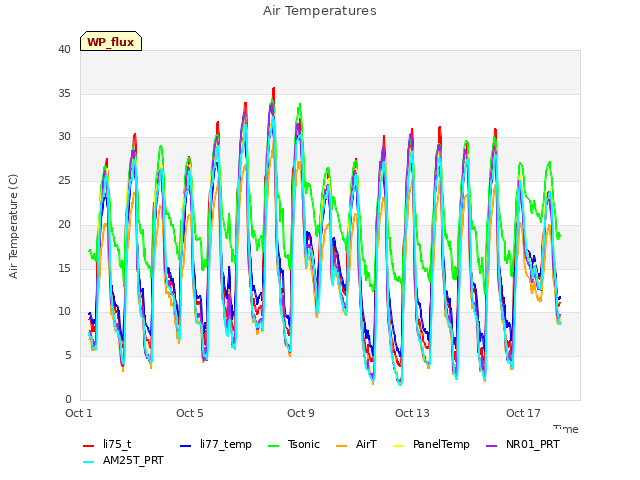Image resolution: width=640 pixels, height=480 pixels.
Task: Click the 35 y-axis tick label
Action: [x=64, y=93]
